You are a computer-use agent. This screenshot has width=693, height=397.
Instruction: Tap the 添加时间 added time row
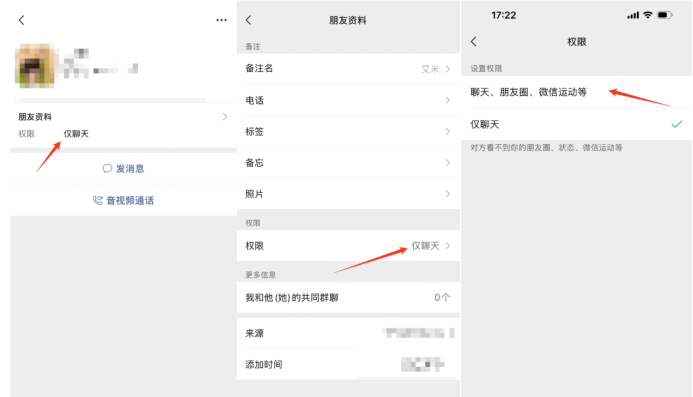coord(348,364)
